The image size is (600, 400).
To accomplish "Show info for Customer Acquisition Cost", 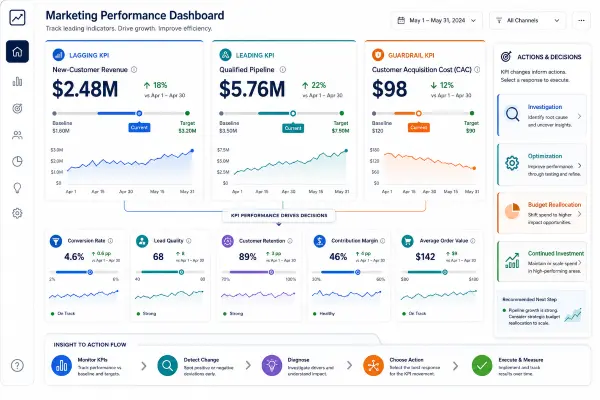I will [x=477, y=70].
